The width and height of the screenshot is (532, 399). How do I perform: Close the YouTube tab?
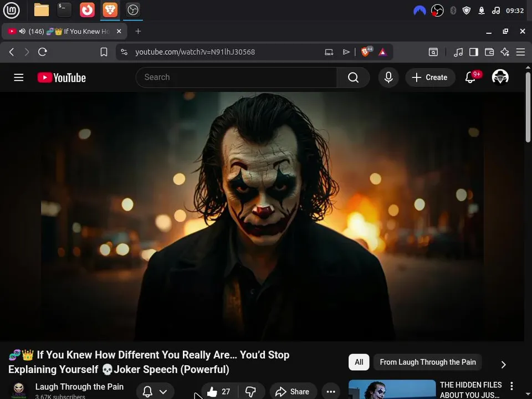[x=119, y=31]
